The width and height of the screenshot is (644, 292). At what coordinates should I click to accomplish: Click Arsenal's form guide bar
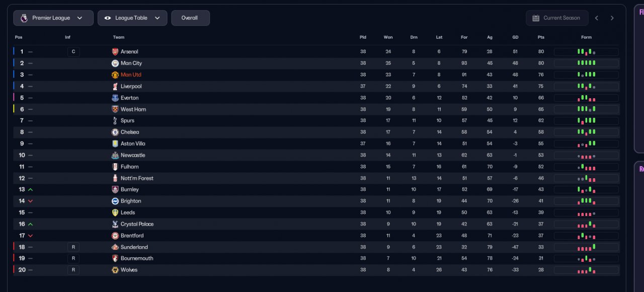pyautogui.click(x=586, y=52)
